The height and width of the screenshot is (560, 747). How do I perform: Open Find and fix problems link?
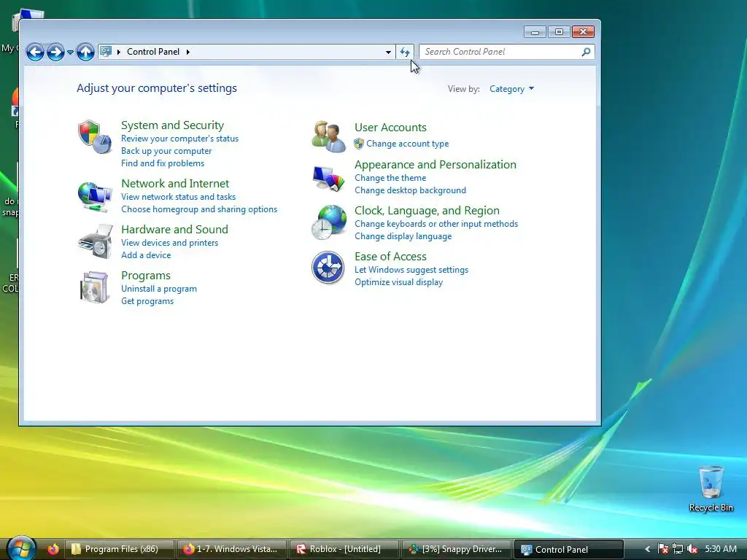(x=163, y=163)
